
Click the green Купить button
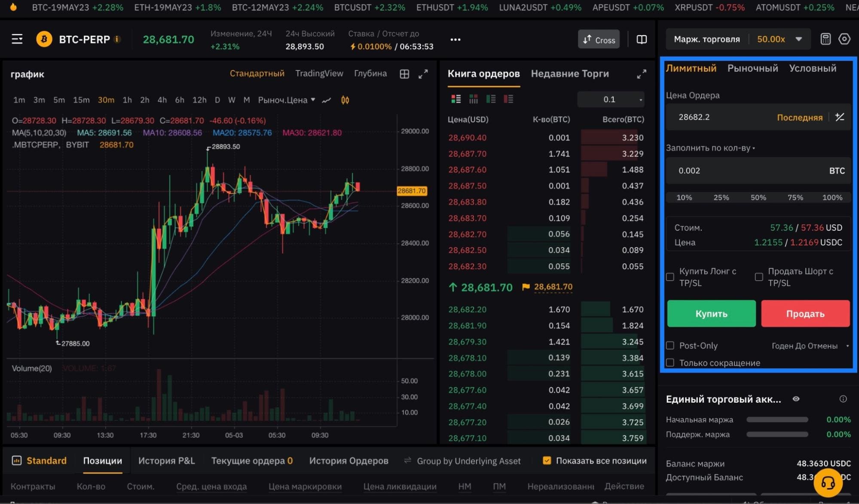click(711, 314)
